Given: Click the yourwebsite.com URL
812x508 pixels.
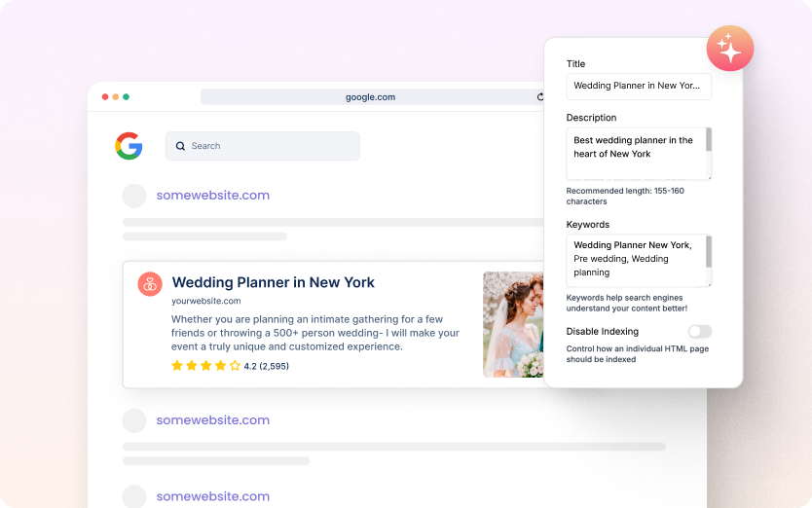Looking at the screenshot, I should pyautogui.click(x=205, y=301).
